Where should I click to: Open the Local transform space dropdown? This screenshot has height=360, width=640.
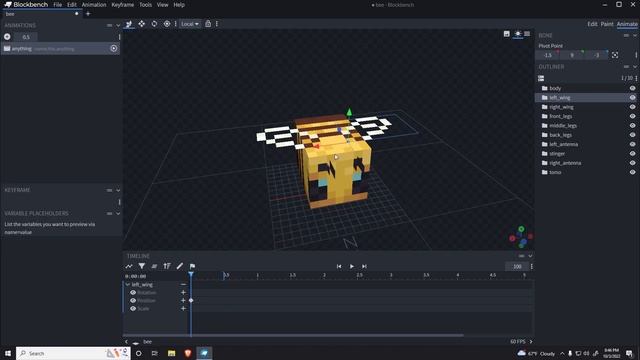pos(190,24)
